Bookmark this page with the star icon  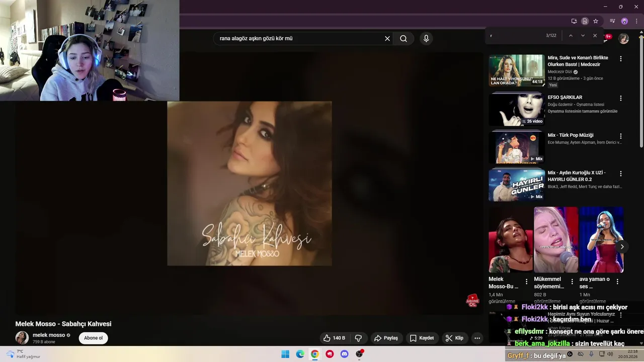(x=596, y=21)
